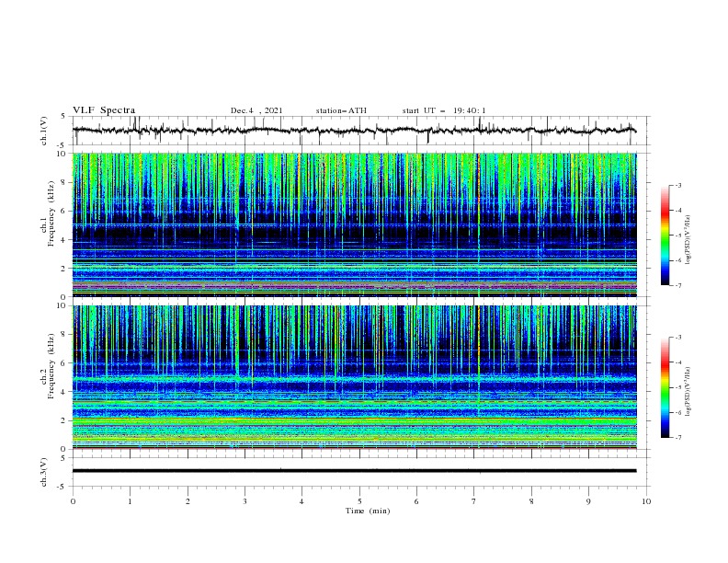Click the "ch.3(V)" axis label

(x=44, y=472)
